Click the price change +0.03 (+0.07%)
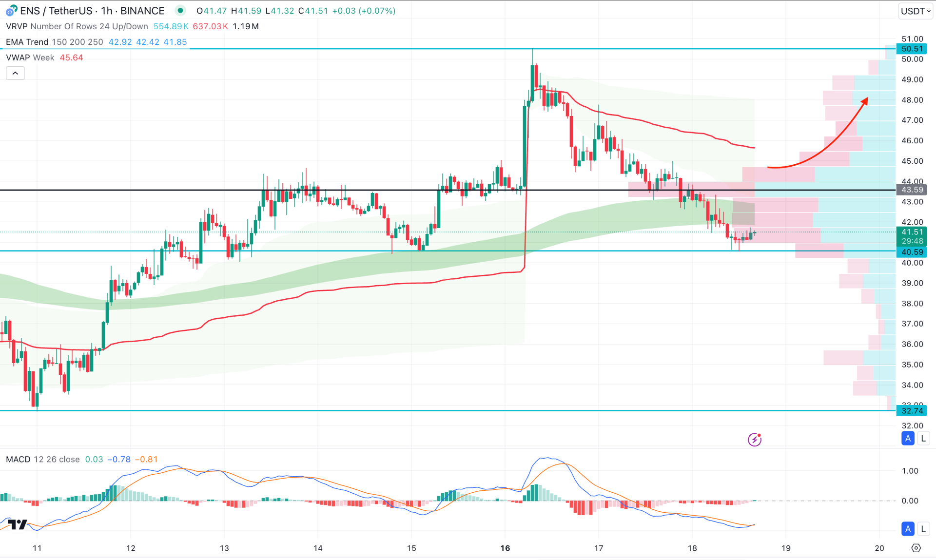936x560 pixels. [x=364, y=11]
